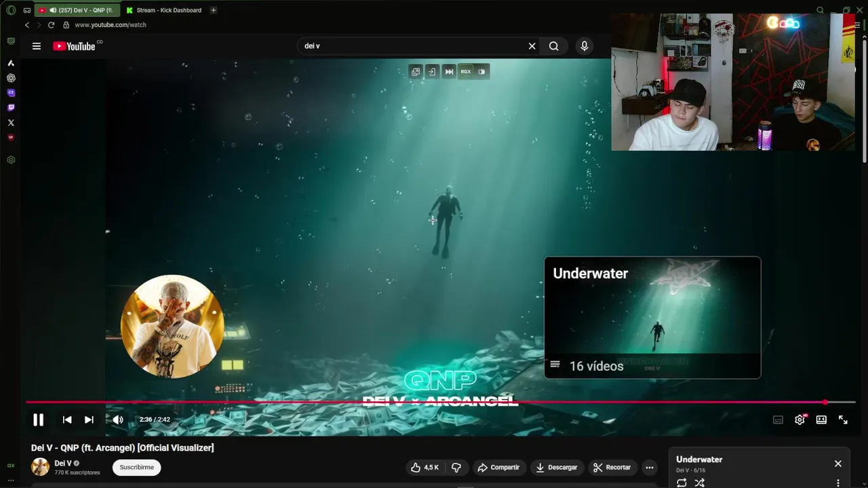
Task: Go back in browser history
Action: [x=27, y=25]
